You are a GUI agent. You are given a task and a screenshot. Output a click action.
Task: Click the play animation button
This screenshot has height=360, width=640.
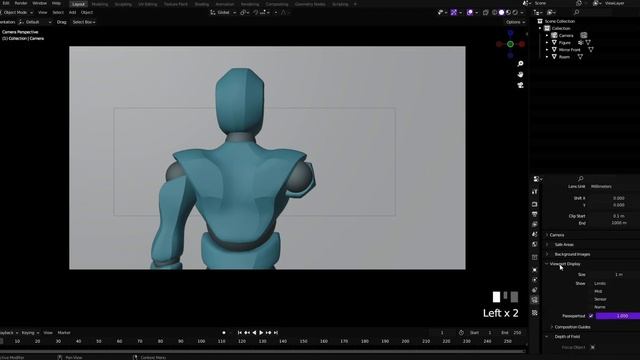pos(261,333)
